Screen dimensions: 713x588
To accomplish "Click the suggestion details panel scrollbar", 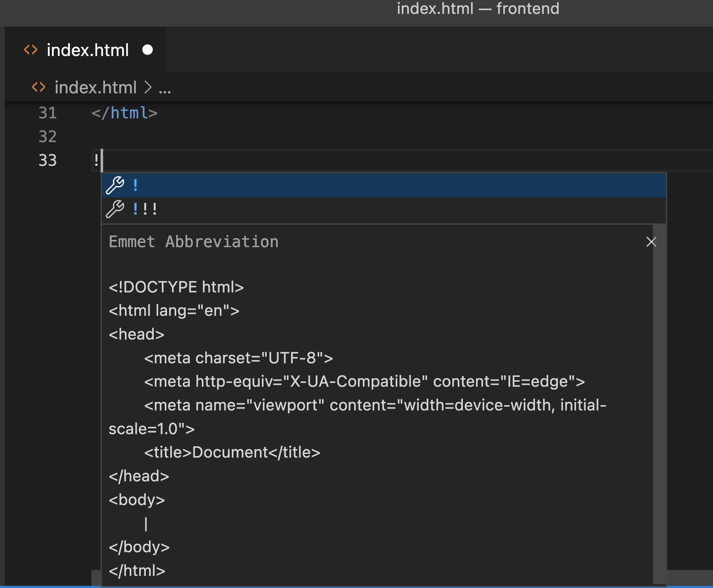I will click(x=659, y=403).
